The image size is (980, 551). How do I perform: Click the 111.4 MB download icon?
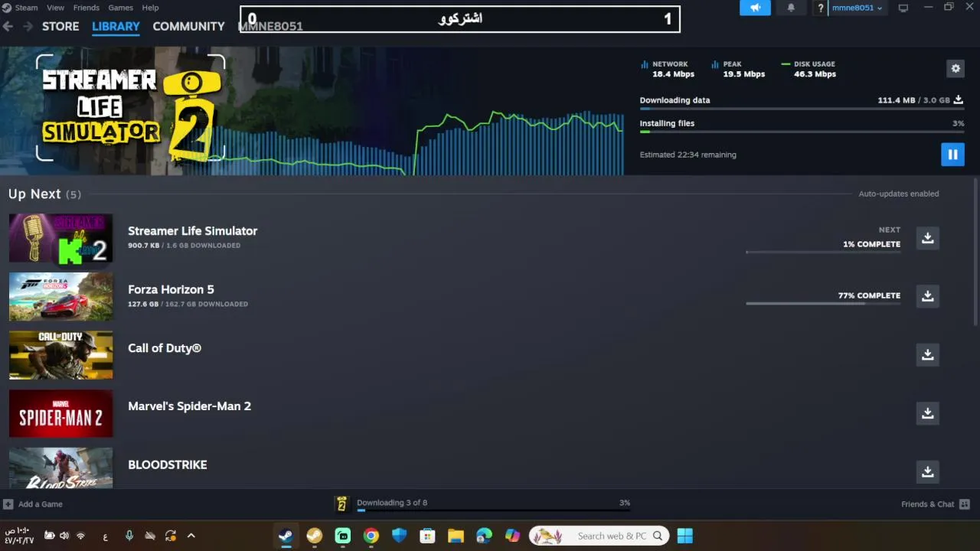pos(958,100)
